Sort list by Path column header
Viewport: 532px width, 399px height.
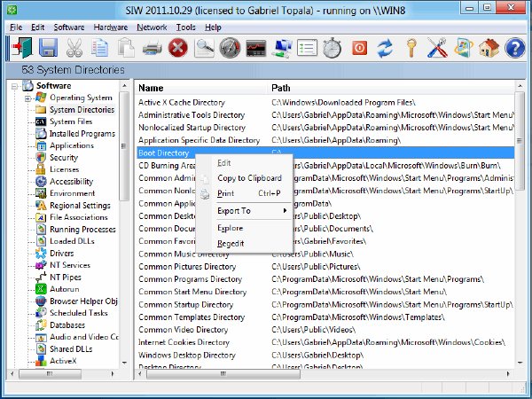click(392, 88)
